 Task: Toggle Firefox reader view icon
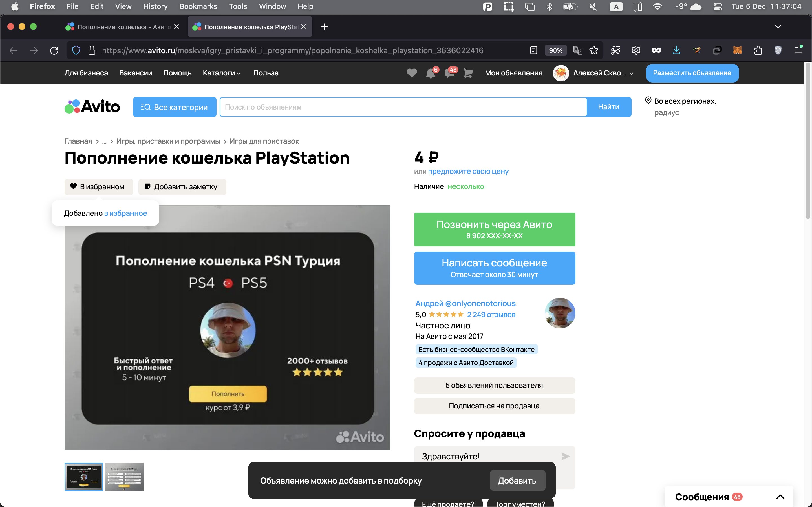pos(533,51)
